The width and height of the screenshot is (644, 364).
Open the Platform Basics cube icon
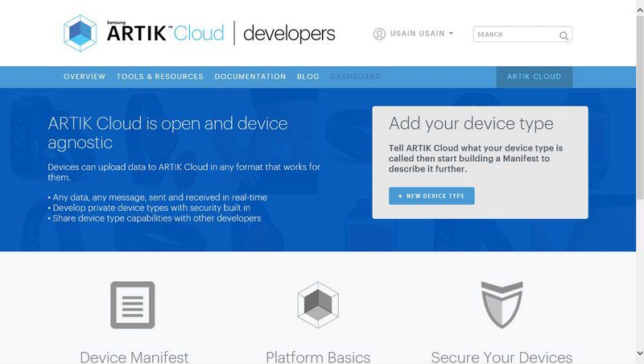318,305
